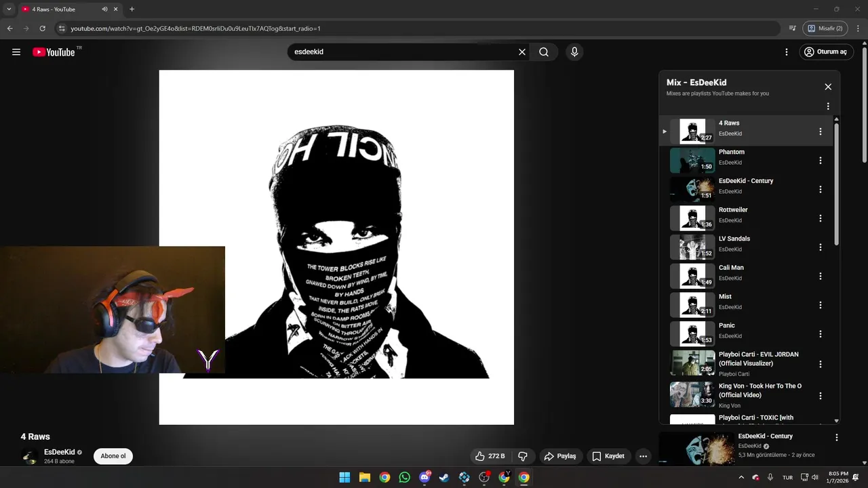Screen dimensions: 868x488
Task: Open Chrome media controls icon
Action: click(x=792, y=28)
